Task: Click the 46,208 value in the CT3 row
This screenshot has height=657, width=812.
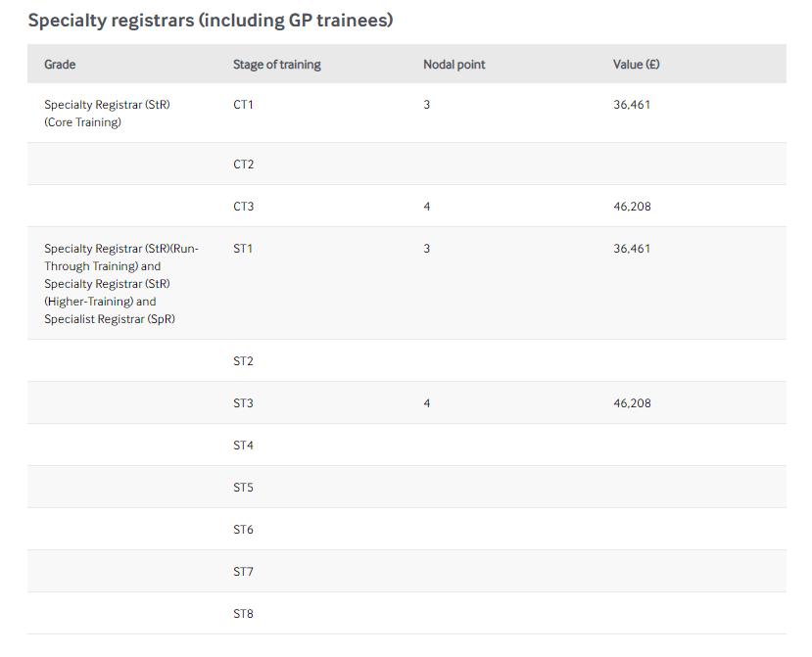Action: [632, 207]
